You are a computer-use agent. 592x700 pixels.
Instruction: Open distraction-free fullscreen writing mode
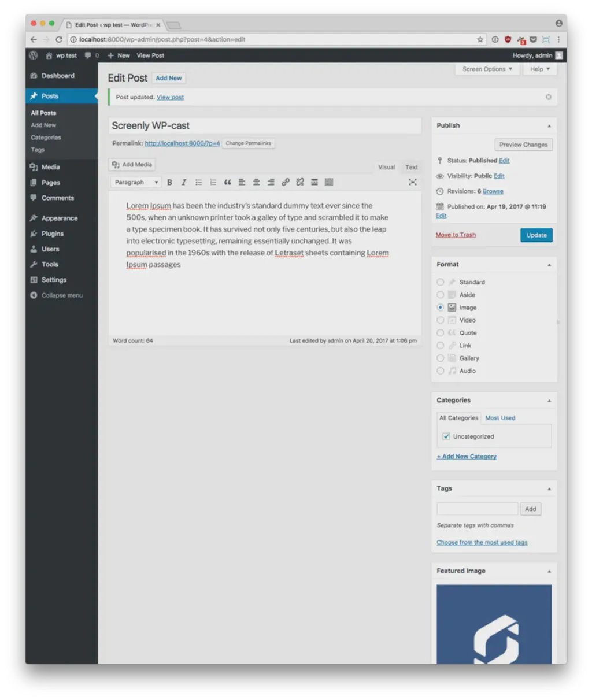click(413, 182)
